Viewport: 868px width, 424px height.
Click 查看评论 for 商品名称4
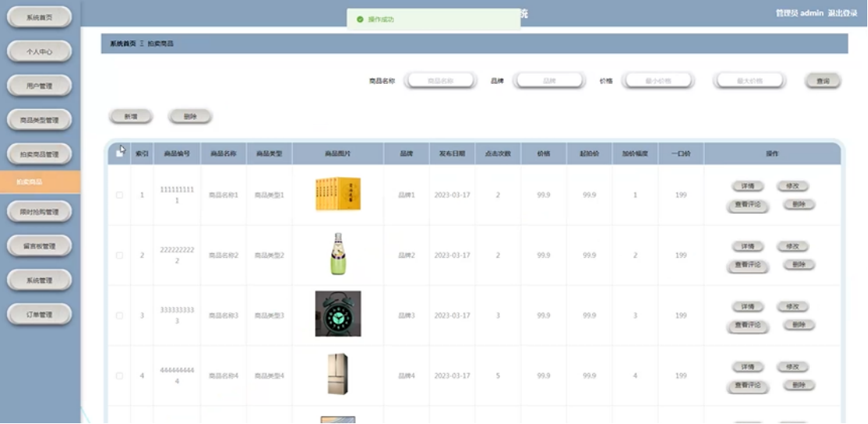pyautogui.click(x=748, y=386)
